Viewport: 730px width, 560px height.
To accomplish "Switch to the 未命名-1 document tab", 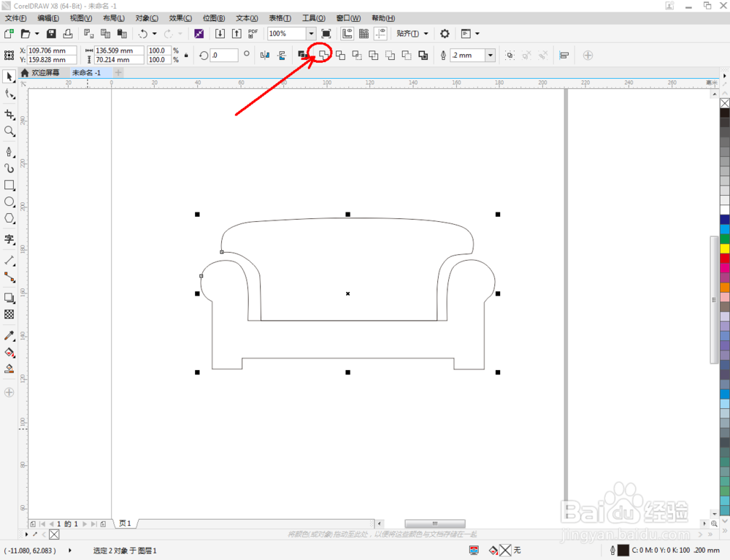I will pos(87,72).
